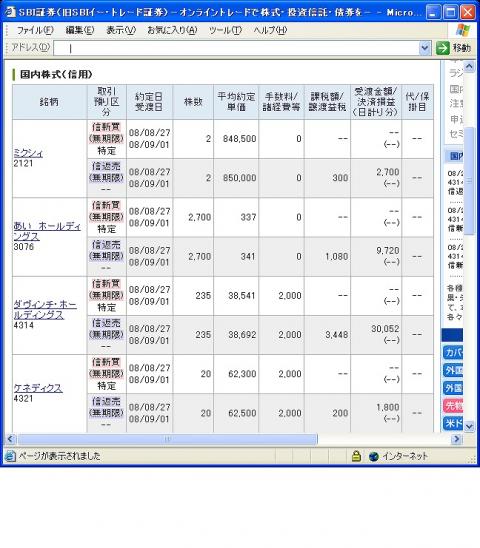Open the あい ホールディングス link
The height and width of the screenshot is (548, 480).
coord(47,231)
